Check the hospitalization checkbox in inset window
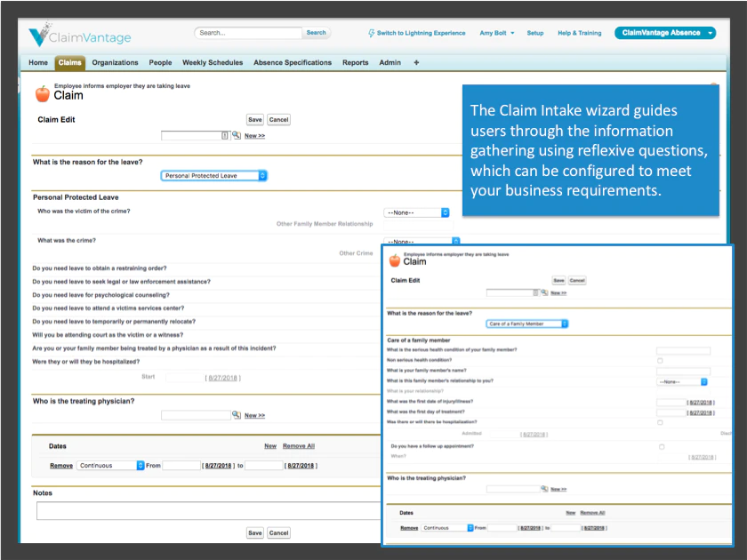This screenshot has height=560, width=747. pos(660,422)
